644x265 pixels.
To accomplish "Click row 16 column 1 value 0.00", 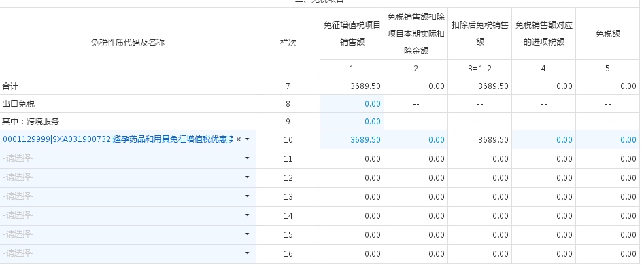I will (x=373, y=254).
